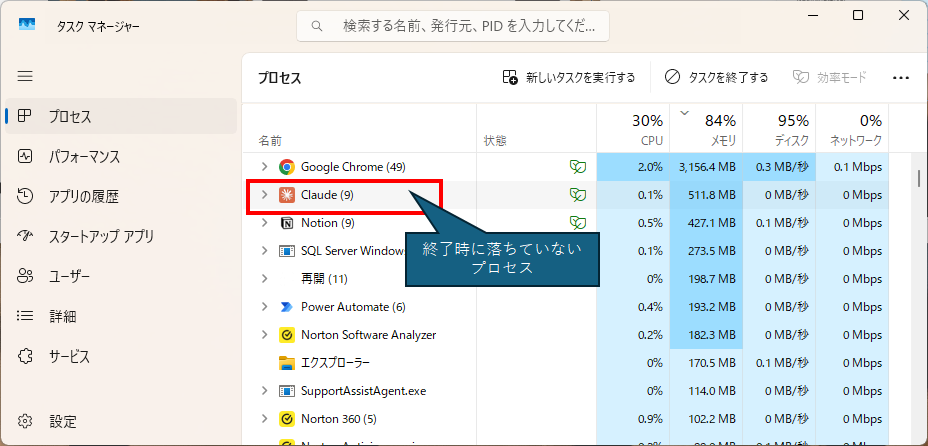Image resolution: width=928 pixels, height=446 pixels.
Task: Expand the Claude (9) process group
Action: coord(265,195)
